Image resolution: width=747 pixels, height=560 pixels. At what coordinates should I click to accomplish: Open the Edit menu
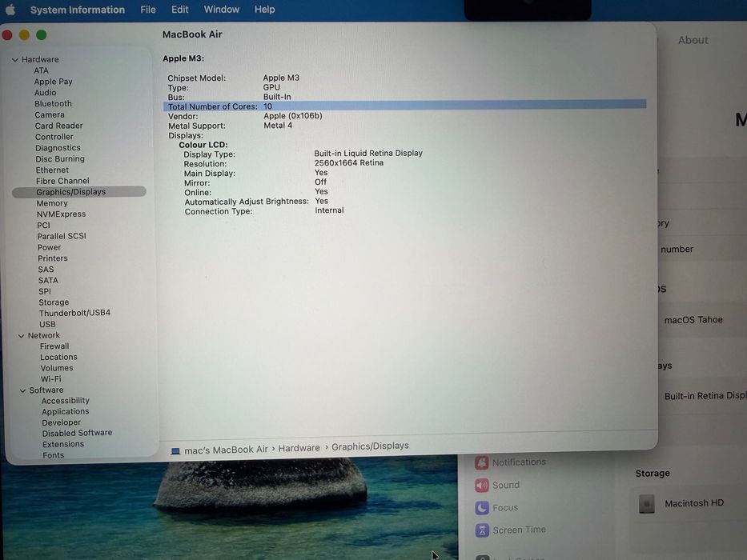click(x=179, y=10)
